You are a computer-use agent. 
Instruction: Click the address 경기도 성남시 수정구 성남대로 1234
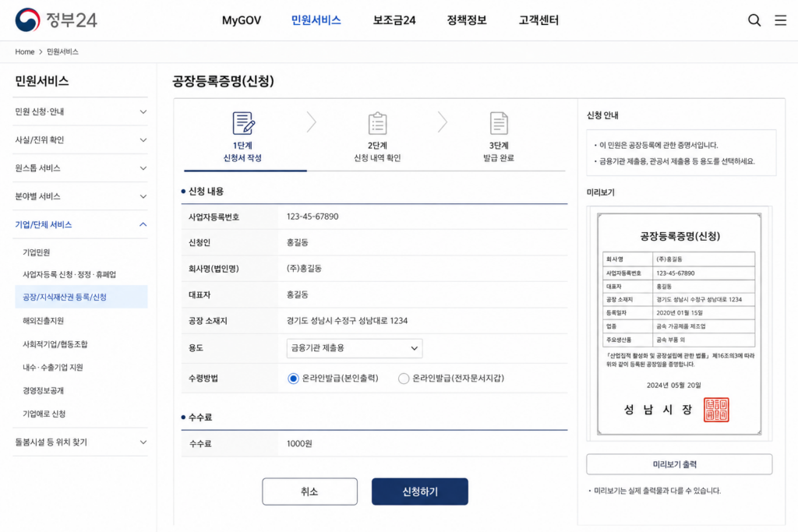347,321
